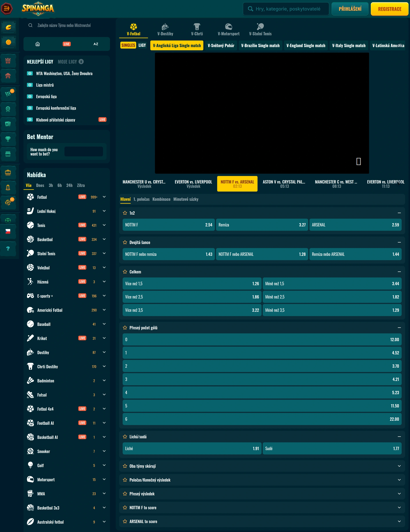Open the A-Z sports list icon
410x532 pixels.
pyautogui.click(x=96, y=44)
